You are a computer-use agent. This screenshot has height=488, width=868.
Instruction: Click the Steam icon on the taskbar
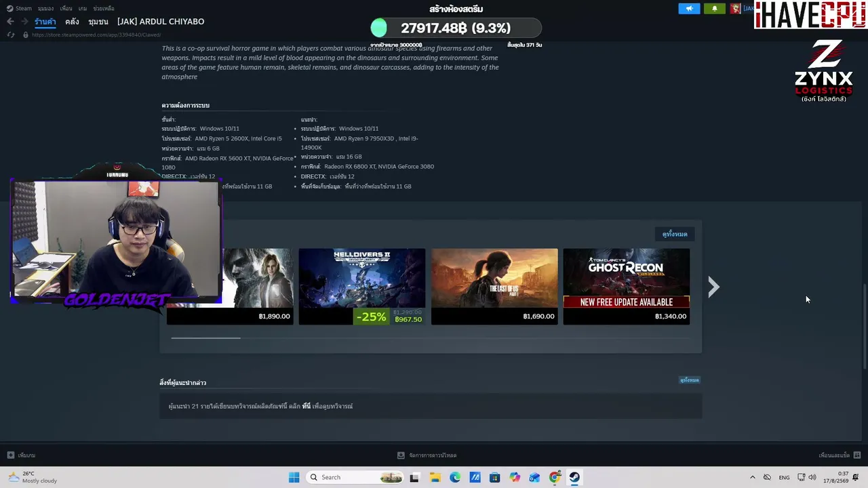(x=574, y=477)
